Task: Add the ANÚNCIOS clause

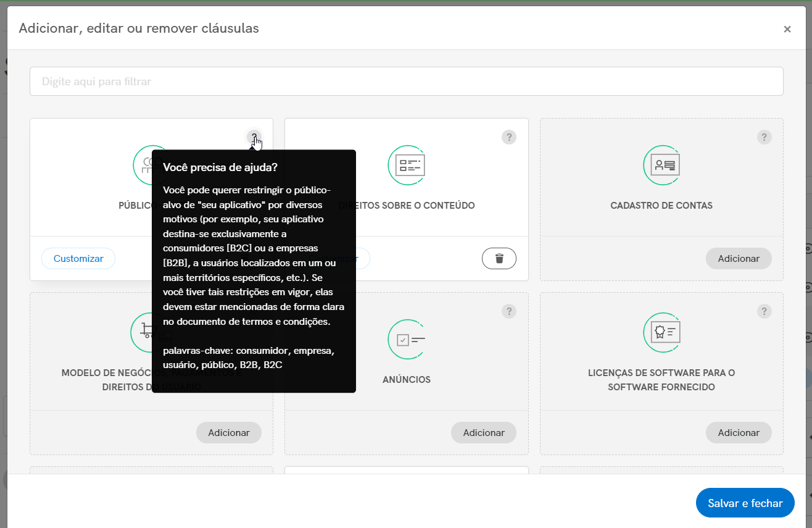Action: pyautogui.click(x=483, y=432)
